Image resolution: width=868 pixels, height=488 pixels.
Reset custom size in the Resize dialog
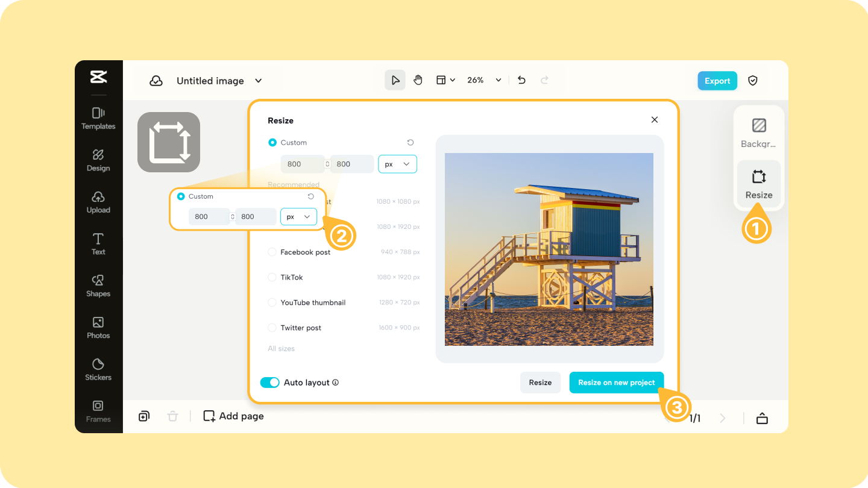coord(410,143)
